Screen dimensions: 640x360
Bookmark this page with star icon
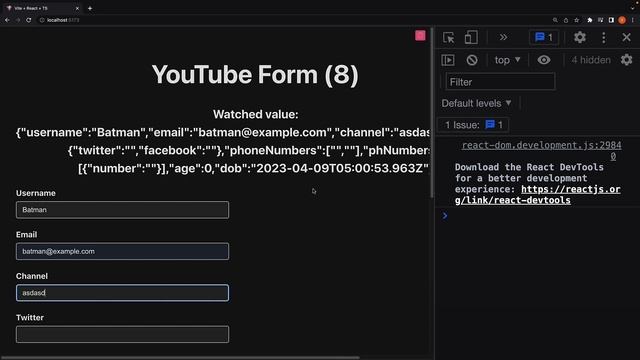(x=576, y=20)
